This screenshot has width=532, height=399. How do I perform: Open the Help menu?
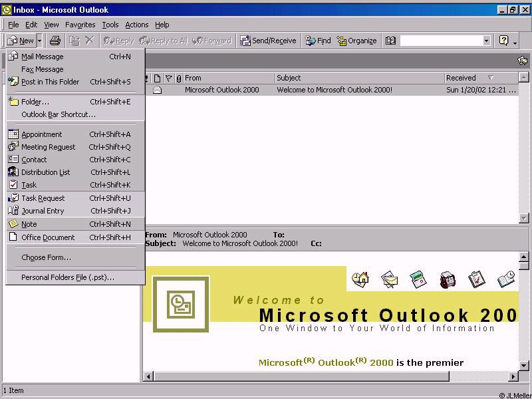[x=162, y=25]
